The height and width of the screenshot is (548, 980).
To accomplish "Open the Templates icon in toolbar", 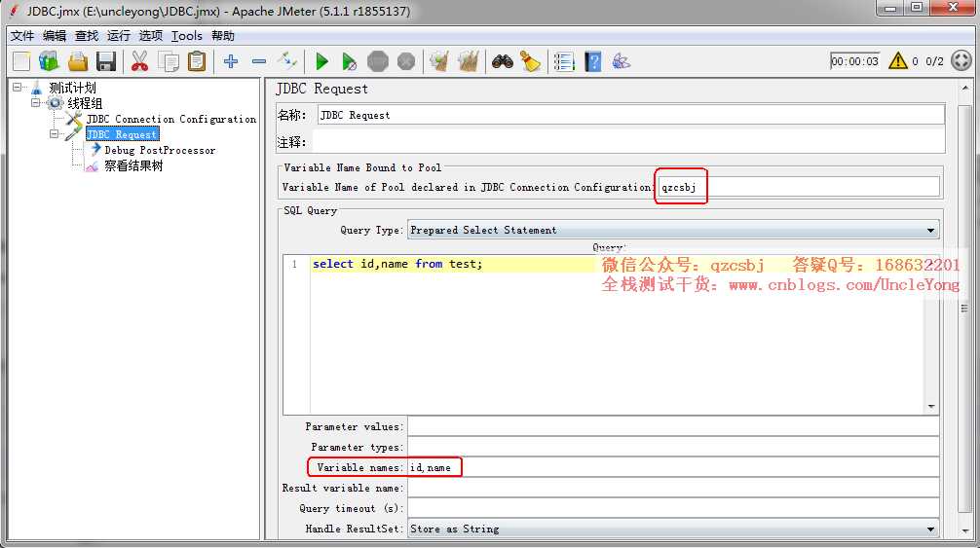I will (49, 61).
